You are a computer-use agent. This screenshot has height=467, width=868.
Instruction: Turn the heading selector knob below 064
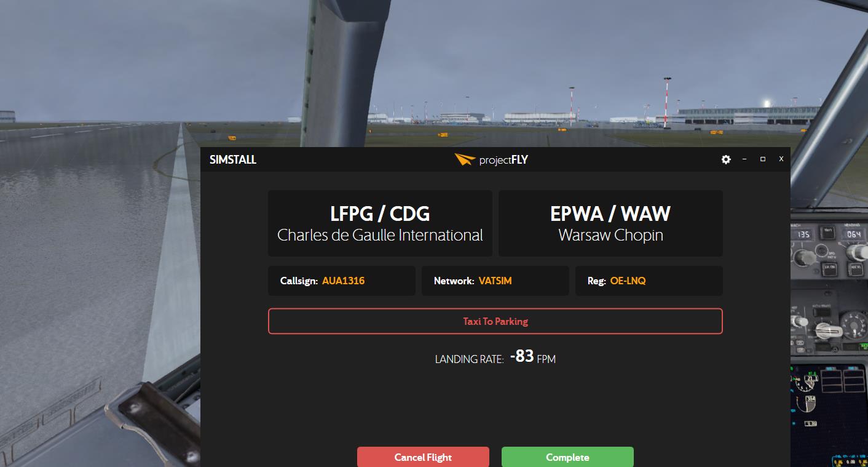pyautogui.click(x=856, y=253)
